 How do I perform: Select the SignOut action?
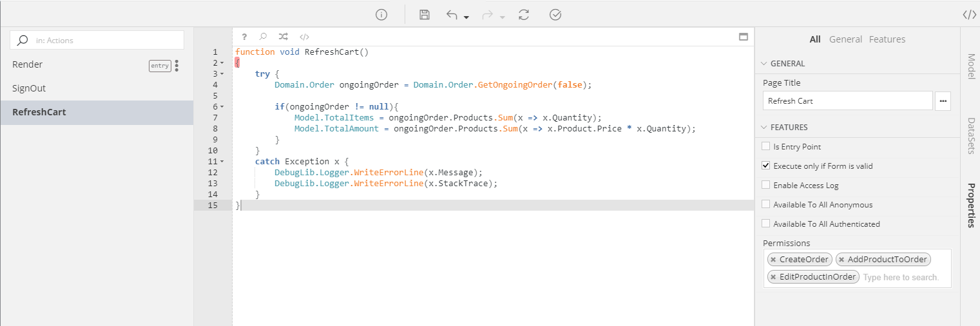(29, 88)
